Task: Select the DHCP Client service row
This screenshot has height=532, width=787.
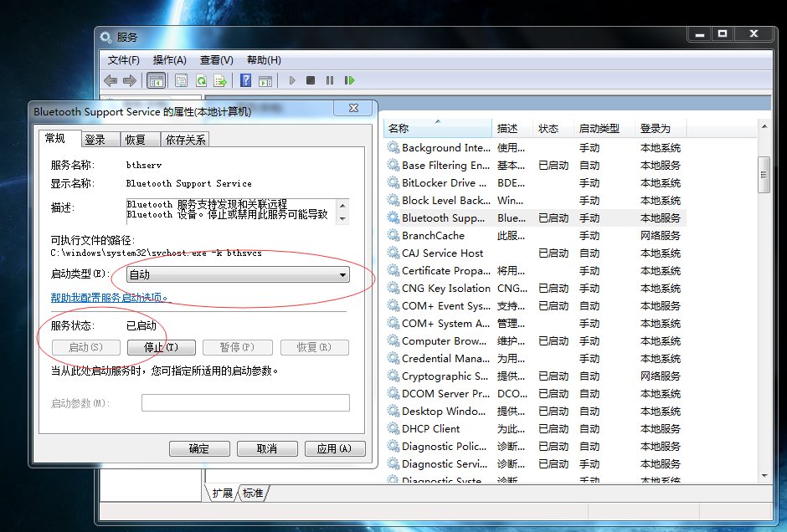Action: (x=431, y=428)
